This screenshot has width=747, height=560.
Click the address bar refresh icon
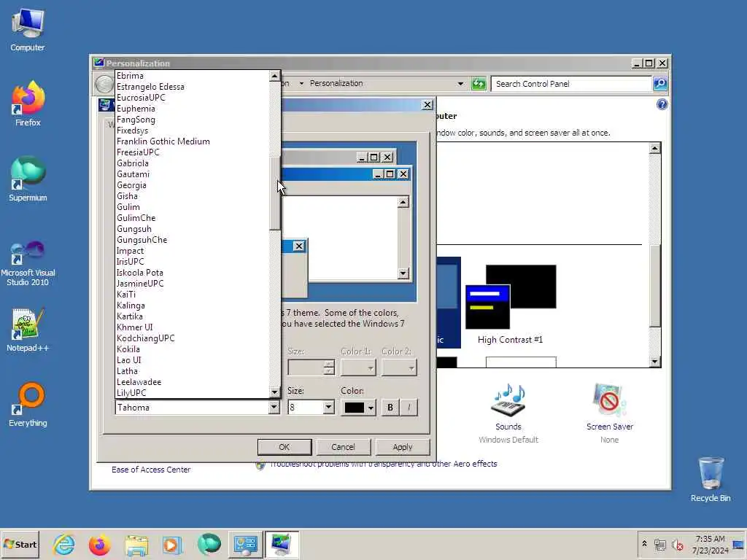(x=479, y=84)
